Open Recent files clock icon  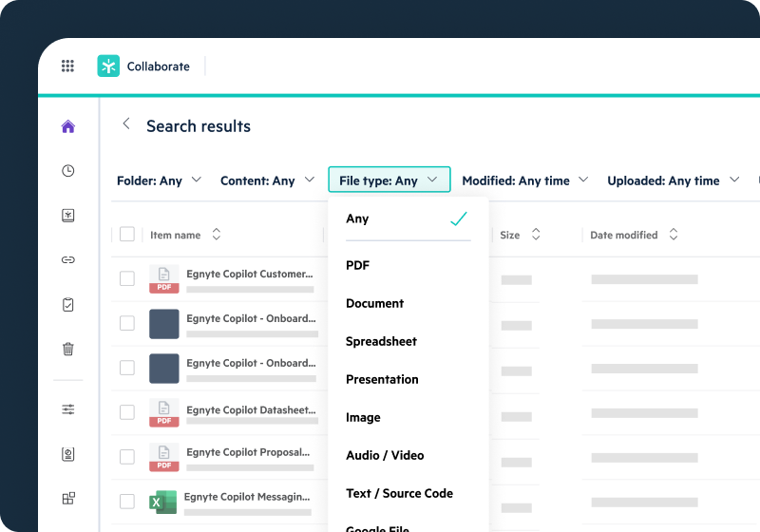pyautogui.click(x=67, y=171)
